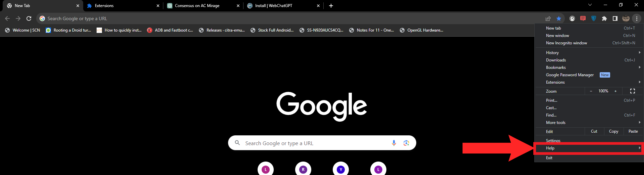Viewport: 644px width, 175px height.
Task: Close the Consensus on AC Mirage tab
Action: (238, 6)
